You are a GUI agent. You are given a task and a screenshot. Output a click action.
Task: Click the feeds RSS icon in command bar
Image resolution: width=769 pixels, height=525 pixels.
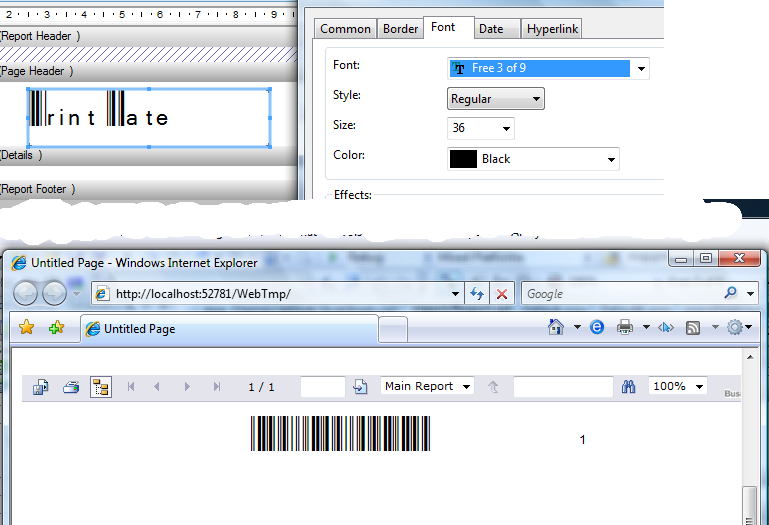693,327
